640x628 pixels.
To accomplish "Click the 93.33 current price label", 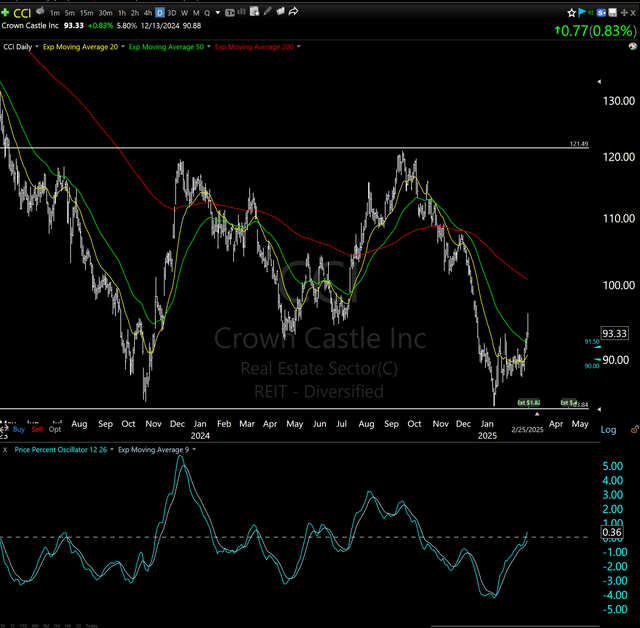I will (x=614, y=333).
